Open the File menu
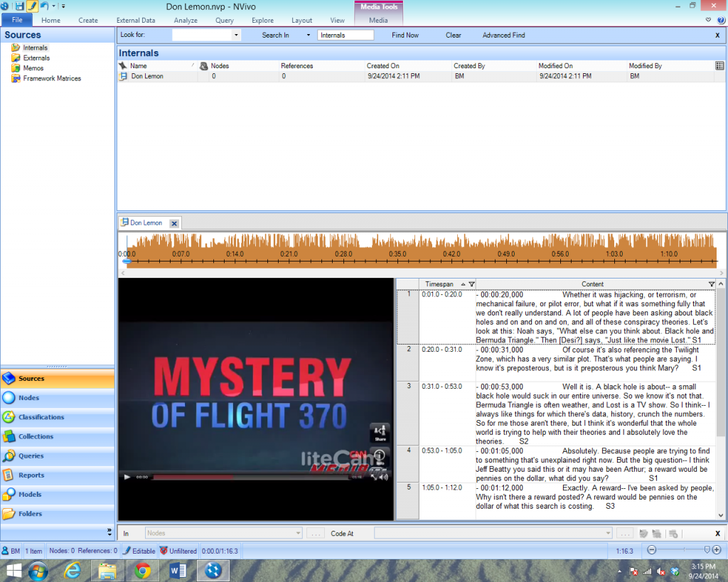 pyautogui.click(x=17, y=20)
